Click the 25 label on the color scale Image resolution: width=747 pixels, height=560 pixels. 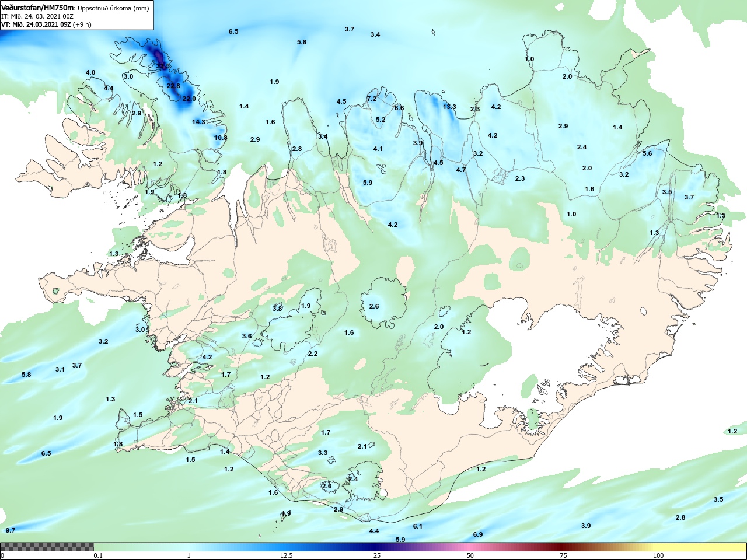[x=378, y=555]
